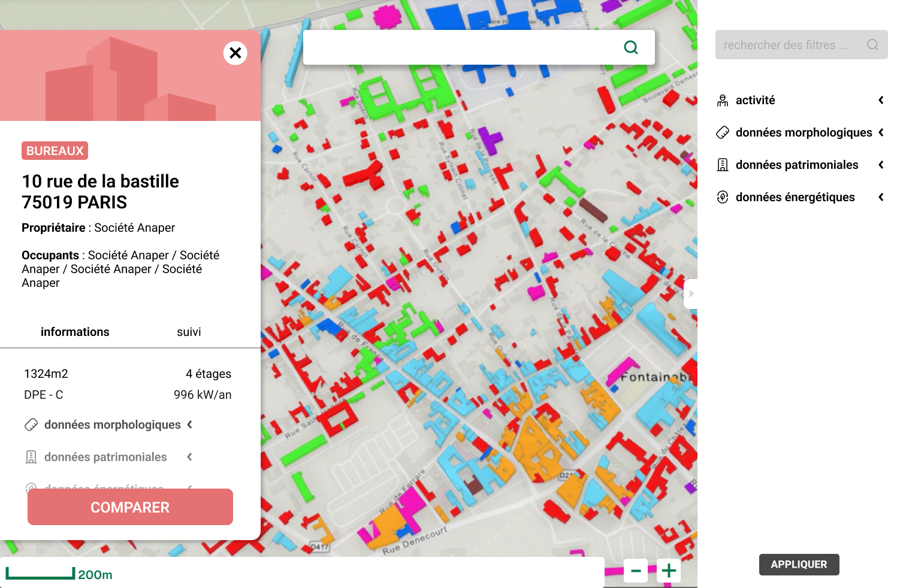Zoom out the map with minus button

636,571
